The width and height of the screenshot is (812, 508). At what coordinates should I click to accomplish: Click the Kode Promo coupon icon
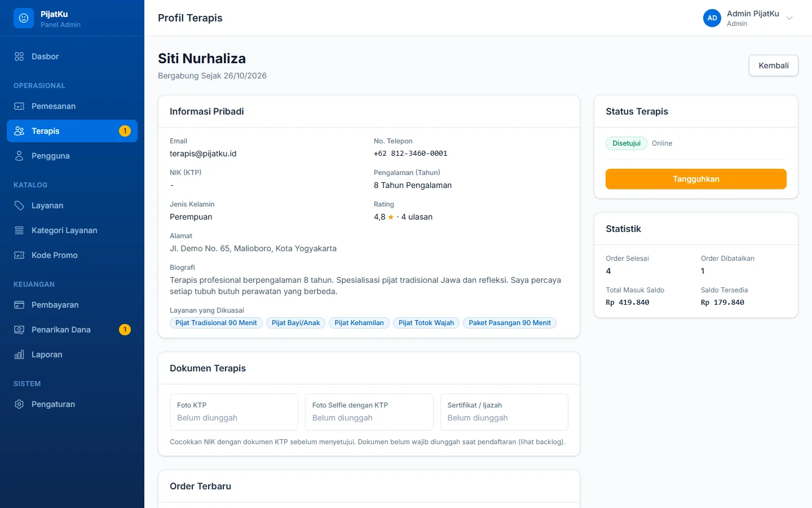19,255
